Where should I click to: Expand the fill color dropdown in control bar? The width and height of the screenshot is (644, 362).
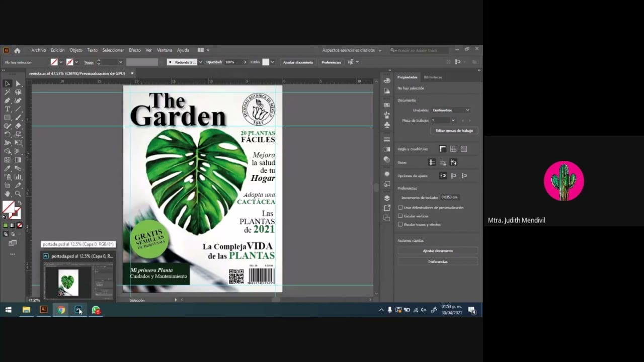pyautogui.click(x=61, y=62)
